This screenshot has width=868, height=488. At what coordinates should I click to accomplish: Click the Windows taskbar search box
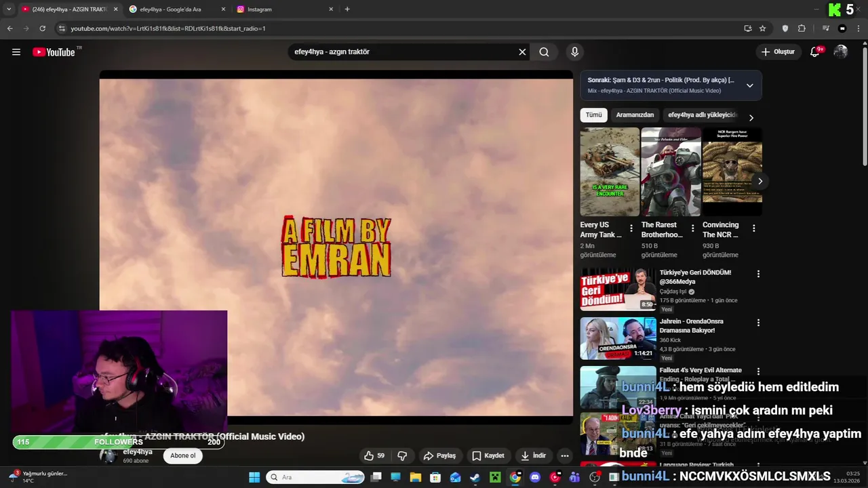316,477
